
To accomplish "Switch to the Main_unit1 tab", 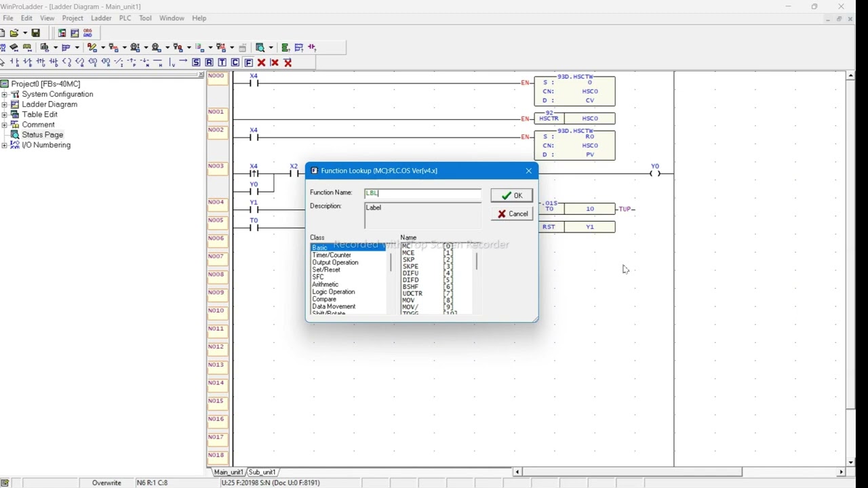I will point(229,472).
